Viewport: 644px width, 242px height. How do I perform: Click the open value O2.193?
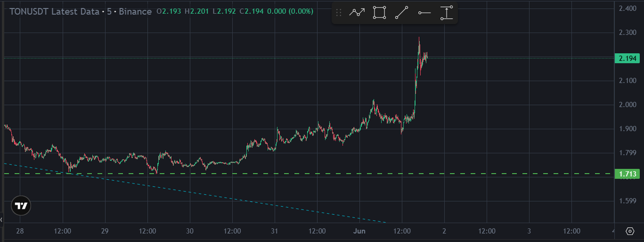[x=169, y=11]
